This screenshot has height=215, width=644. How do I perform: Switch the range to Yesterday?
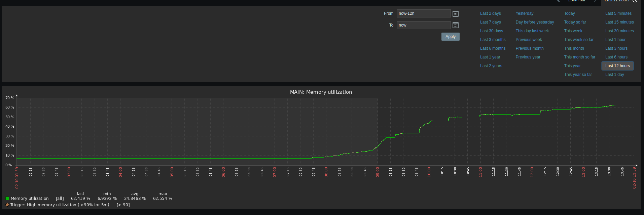(524, 13)
